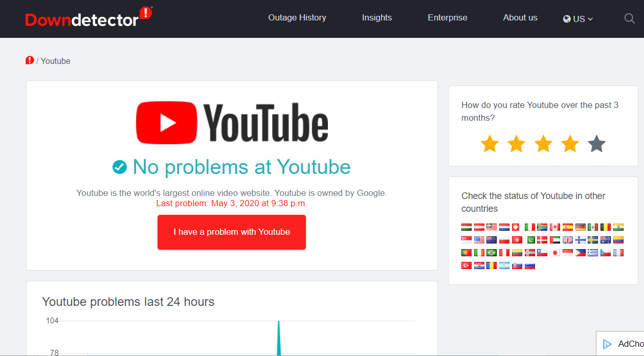Choose the Russia flag
This screenshot has height=356, width=644.
[x=530, y=265]
